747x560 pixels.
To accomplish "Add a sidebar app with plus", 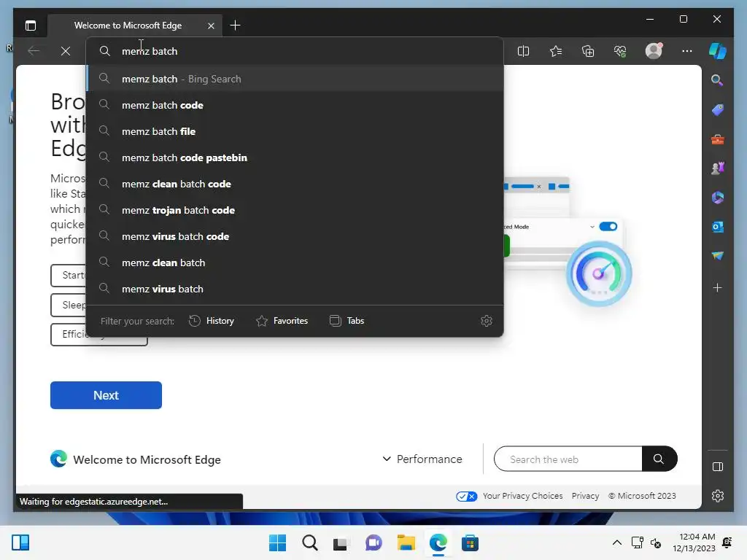I will coord(718,287).
